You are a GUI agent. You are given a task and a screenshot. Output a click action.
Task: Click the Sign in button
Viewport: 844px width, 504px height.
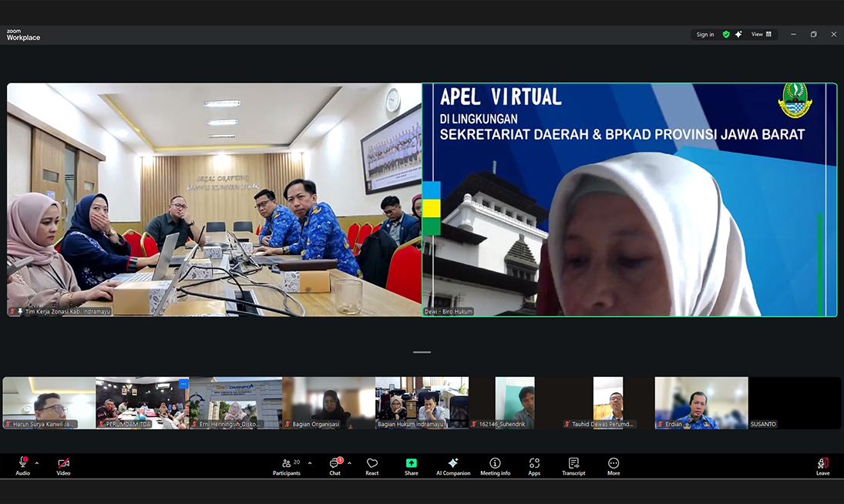(x=705, y=35)
